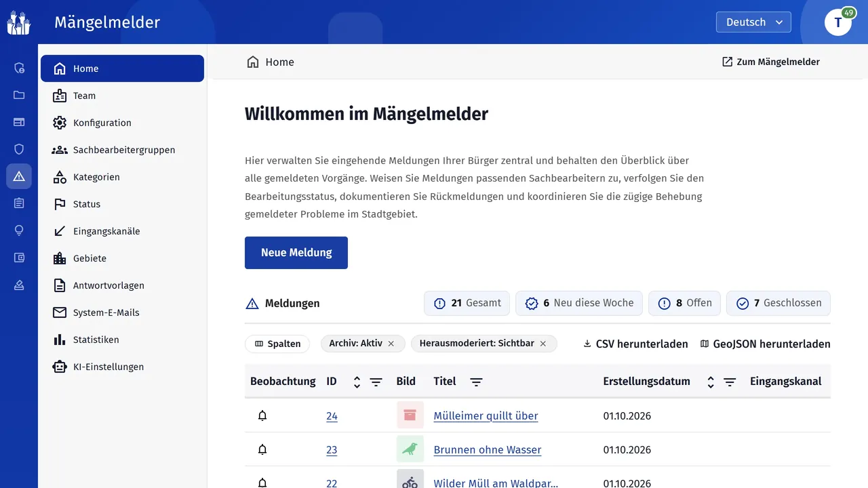Viewport: 868px width, 488px height.
Task: Click date 01.10.2026 in report 24 row
Action: pyautogui.click(x=627, y=415)
